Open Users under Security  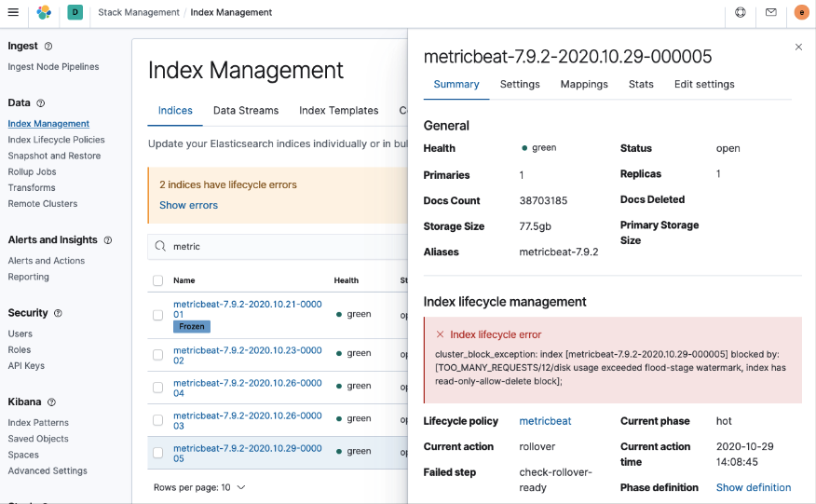(20, 334)
